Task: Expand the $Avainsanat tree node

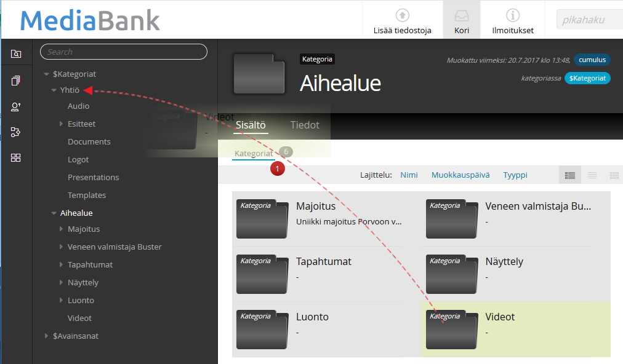Action: [x=47, y=336]
